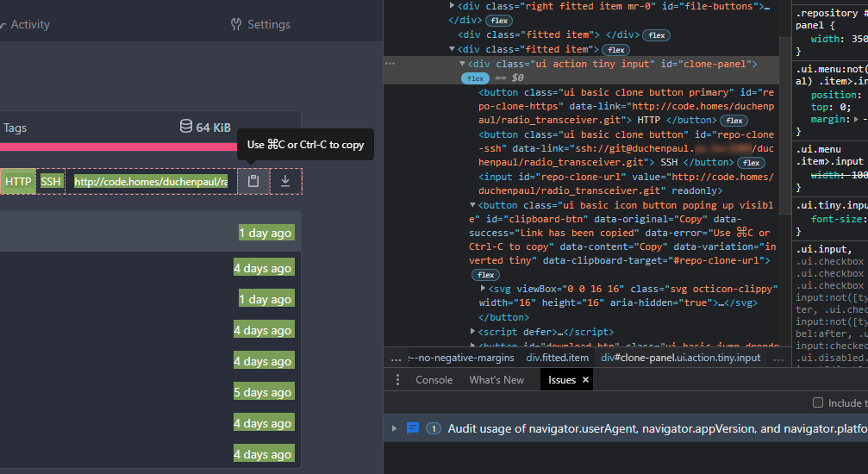Switch to the Console drawer tab
Screen dimensions: 868x474
point(434,380)
